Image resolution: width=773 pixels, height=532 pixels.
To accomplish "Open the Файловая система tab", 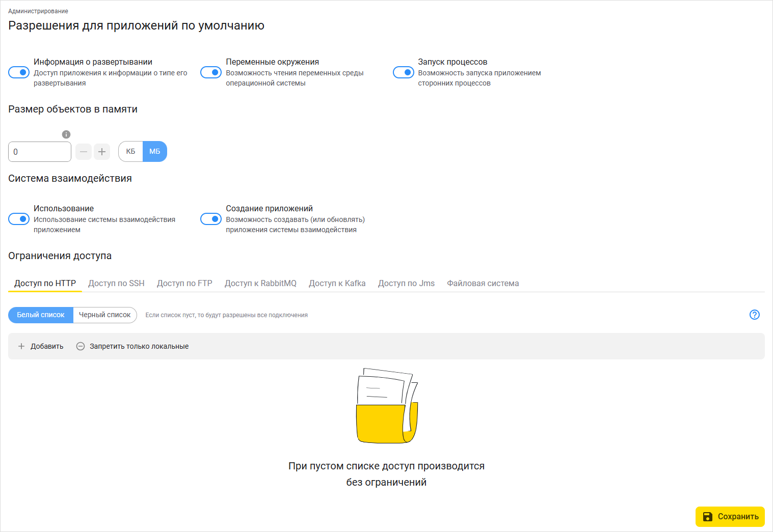I will click(x=483, y=283).
